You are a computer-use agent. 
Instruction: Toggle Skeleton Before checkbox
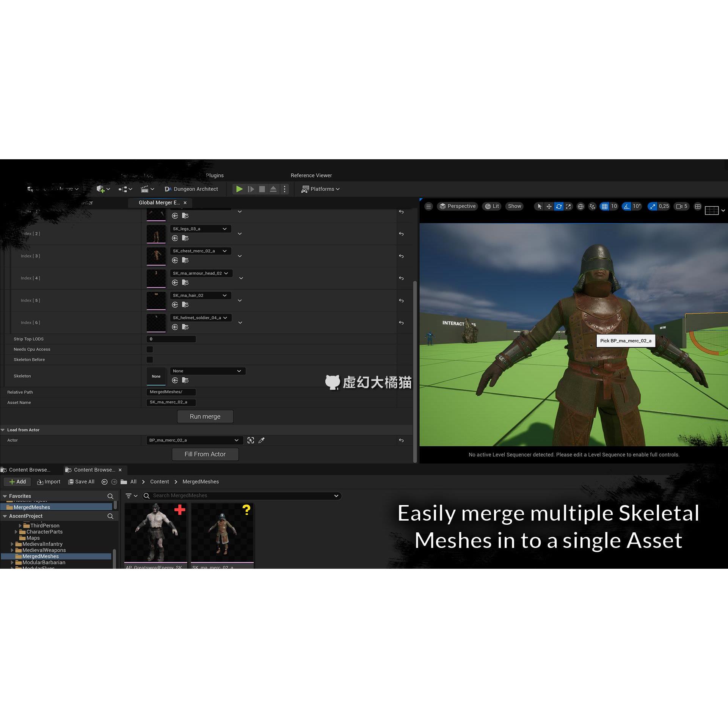click(x=150, y=359)
